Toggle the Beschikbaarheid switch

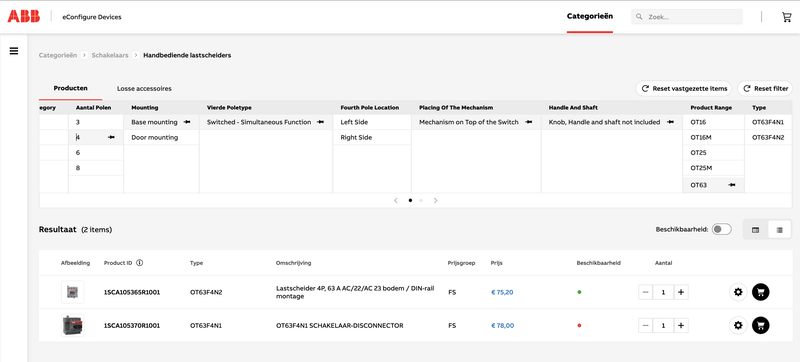[x=721, y=229]
